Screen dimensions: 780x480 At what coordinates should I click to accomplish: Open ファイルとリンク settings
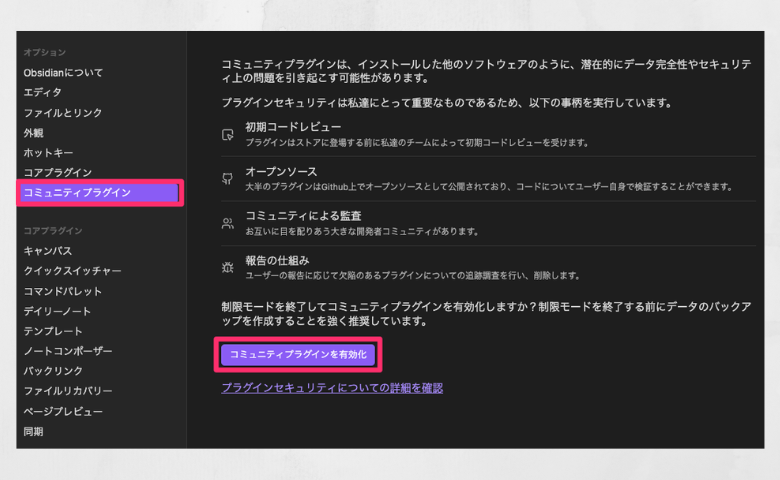63,113
